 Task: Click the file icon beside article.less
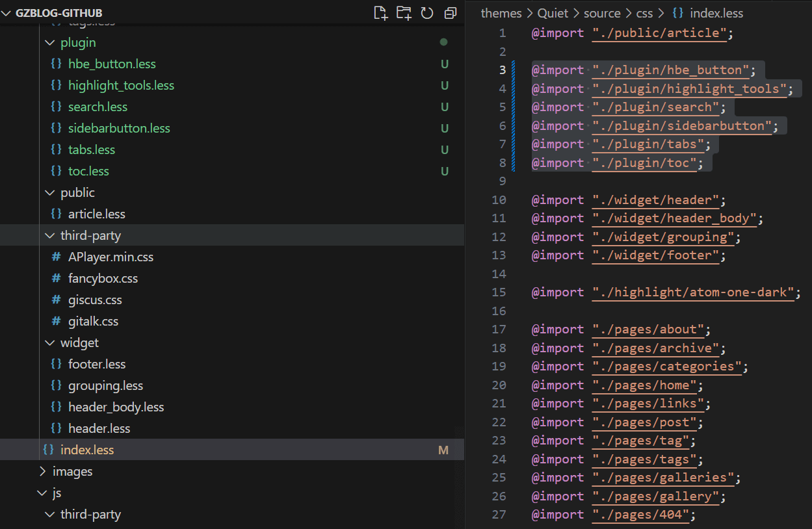pyautogui.click(x=57, y=214)
